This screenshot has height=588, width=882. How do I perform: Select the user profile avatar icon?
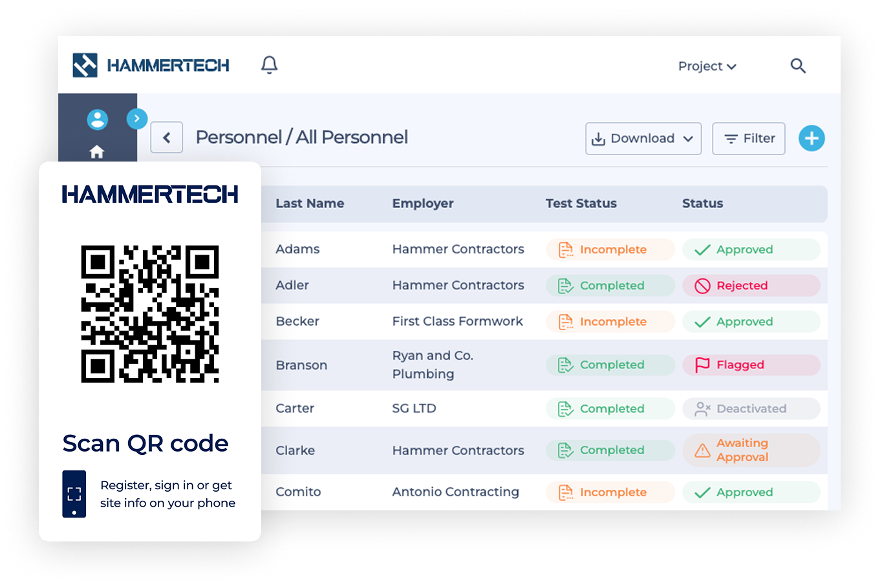(98, 119)
